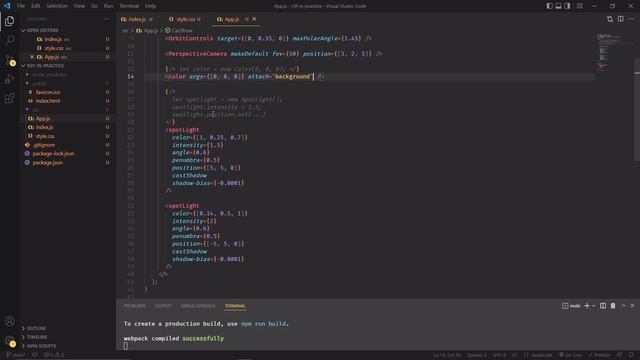Switch to the index.js editor tab
Image resolution: width=640 pixels, height=360 pixels.
point(137,19)
